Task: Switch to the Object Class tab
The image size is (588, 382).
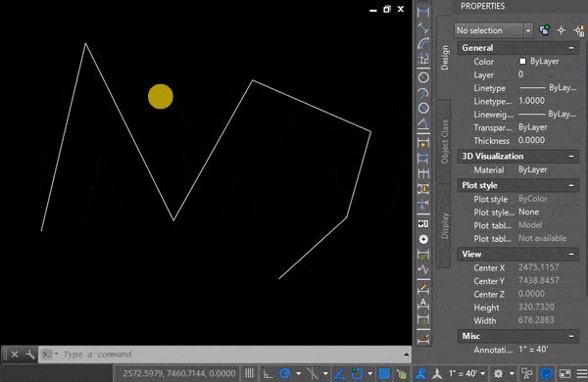Action: click(445, 141)
